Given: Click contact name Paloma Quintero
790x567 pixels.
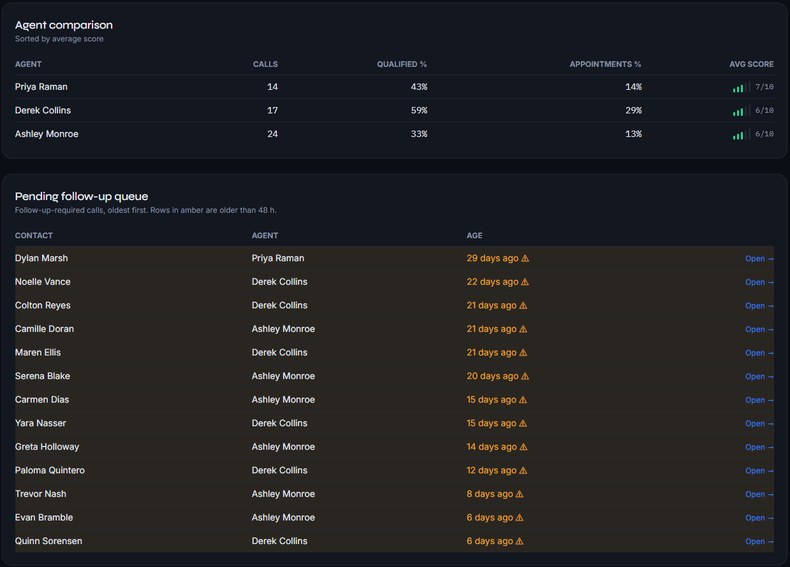Looking at the screenshot, I should click(x=50, y=470).
